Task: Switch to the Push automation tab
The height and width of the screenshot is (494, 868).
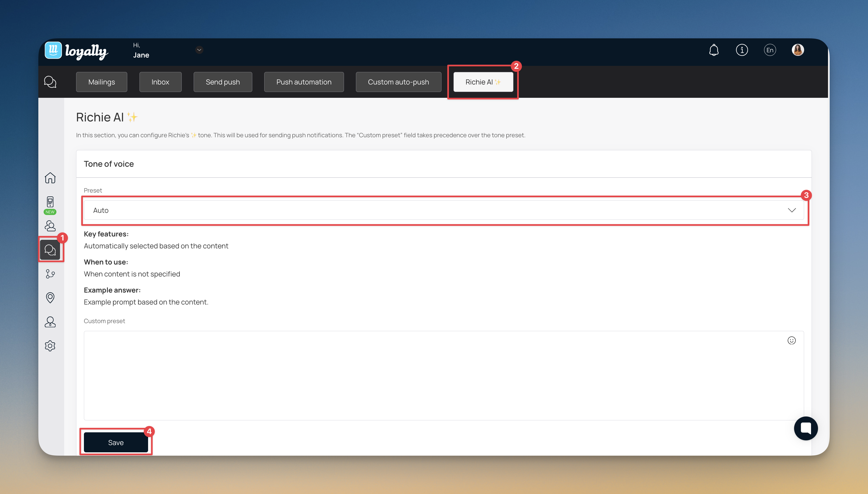Action: point(304,82)
